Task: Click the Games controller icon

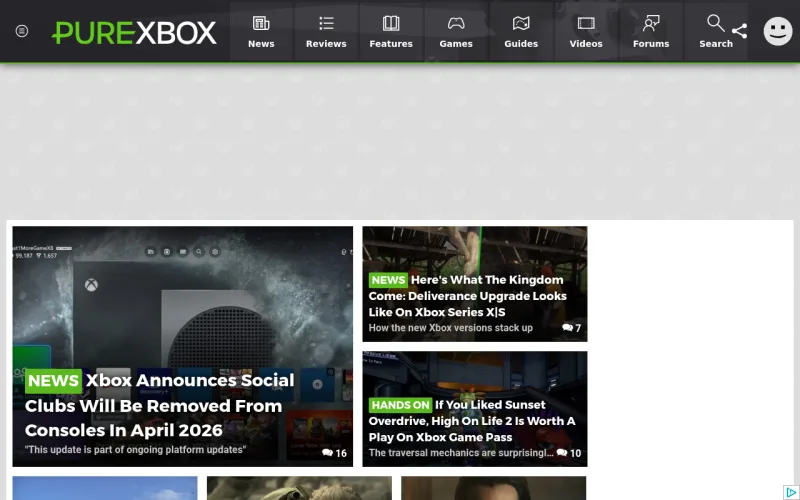Action: click(x=456, y=23)
